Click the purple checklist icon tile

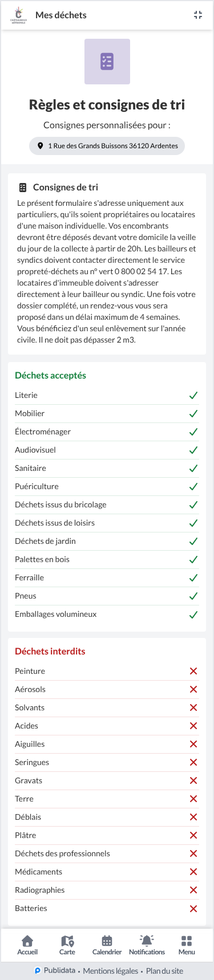click(107, 62)
